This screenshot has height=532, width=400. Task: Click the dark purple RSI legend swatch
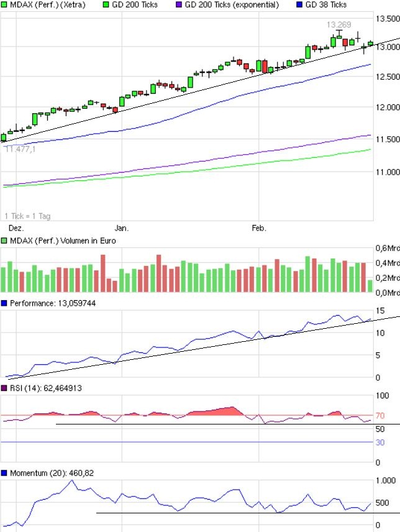[x=4, y=388]
